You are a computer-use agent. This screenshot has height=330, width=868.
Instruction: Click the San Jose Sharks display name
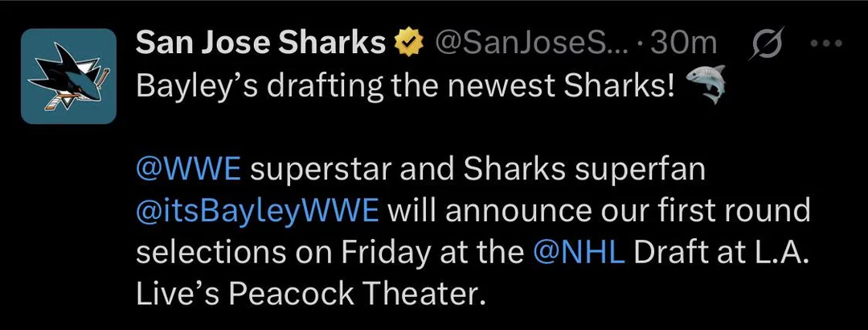coord(260,42)
